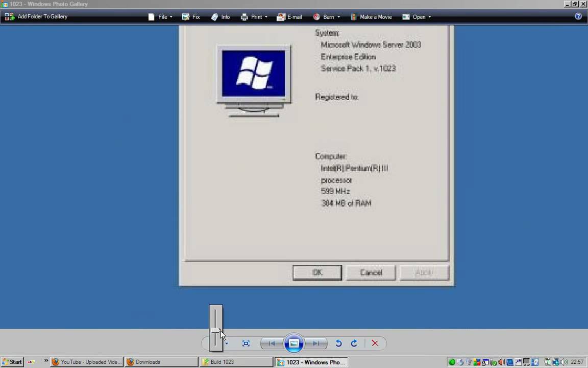
Task: Click the tray icon showing a padlocked window
Action: click(485, 362)
